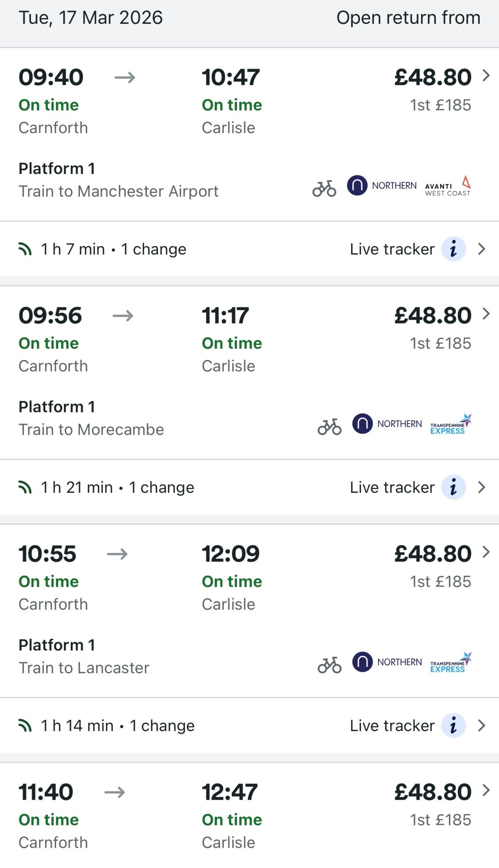Screen dimensions: 499x868
Task: Select the £48.80 fare on the 09:56 train
Action: [433, 316]
